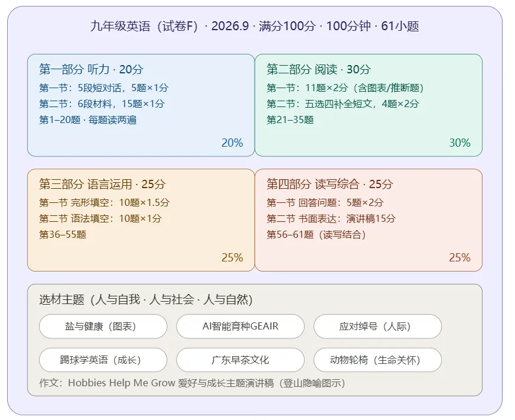This screenshot has width=515, height=420.
Task: Click the 动物轮椅（生命关怀）pill
Action: (x=378, y=360)
